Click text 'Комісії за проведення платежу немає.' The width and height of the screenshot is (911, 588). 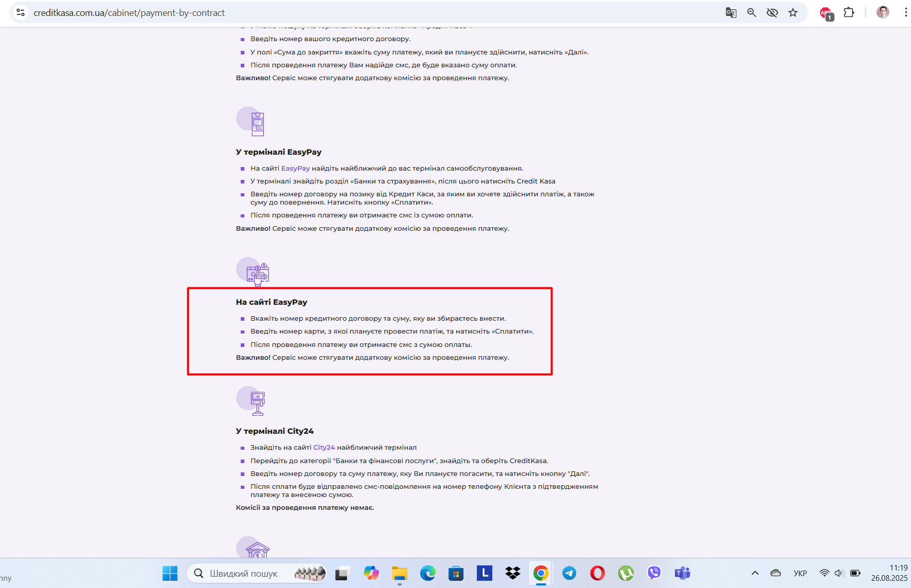pos(305,507)
